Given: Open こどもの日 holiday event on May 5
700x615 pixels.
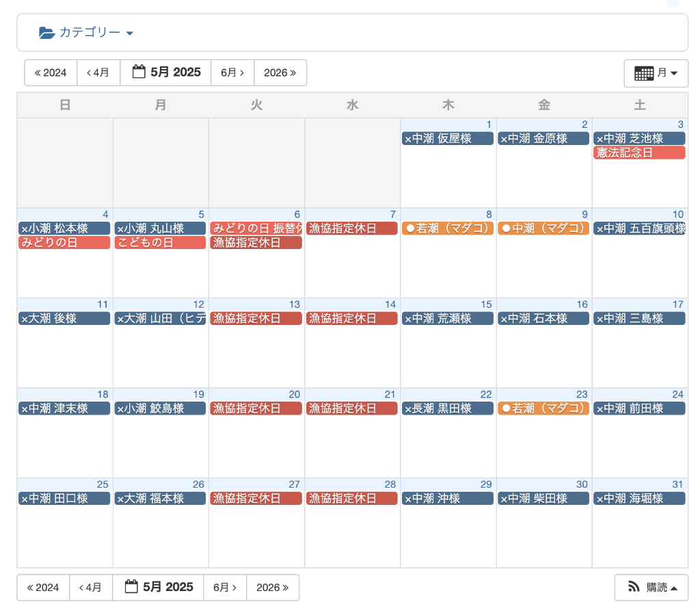Looking at the screenshot, I should [x=160, y=243].
